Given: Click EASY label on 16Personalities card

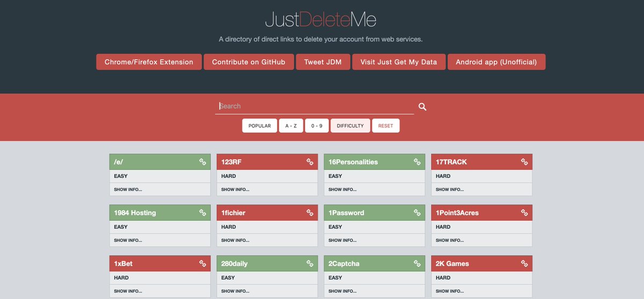Looking at the screenshot, I should click(x=335, y=176).
